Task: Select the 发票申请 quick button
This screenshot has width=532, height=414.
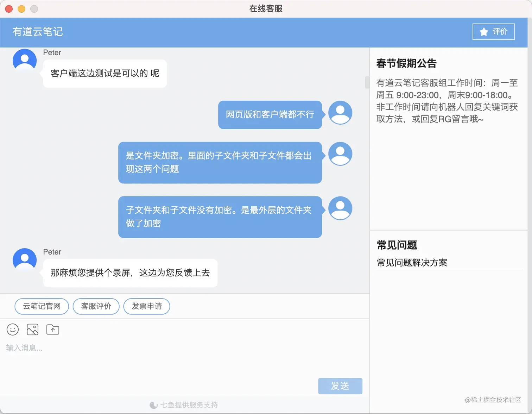Action: (x=147, y=306)
